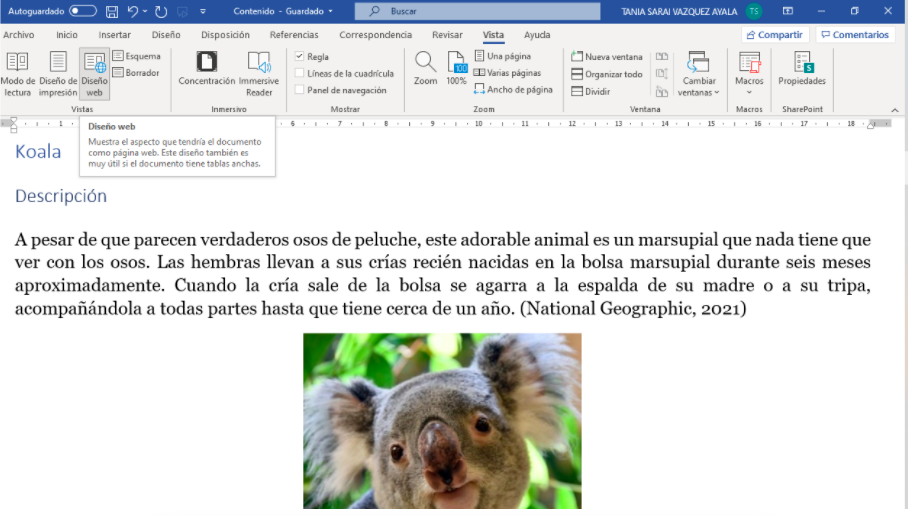Viewport: 908px width, 516px height.
Task: Check Panel de navegación box
Action: [x=299, y=90]
